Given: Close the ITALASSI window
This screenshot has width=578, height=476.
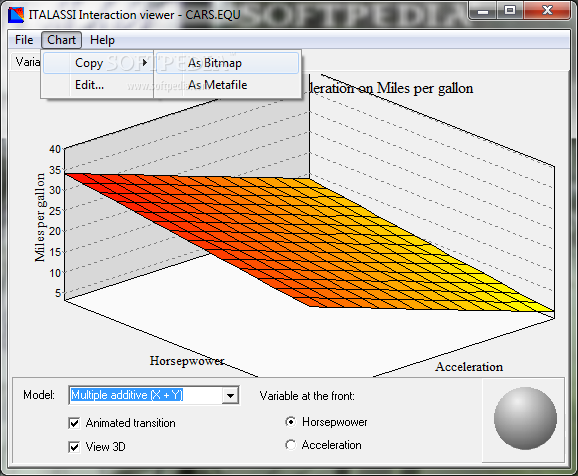Looking at the screenshot, I should (x=547, y=11).
